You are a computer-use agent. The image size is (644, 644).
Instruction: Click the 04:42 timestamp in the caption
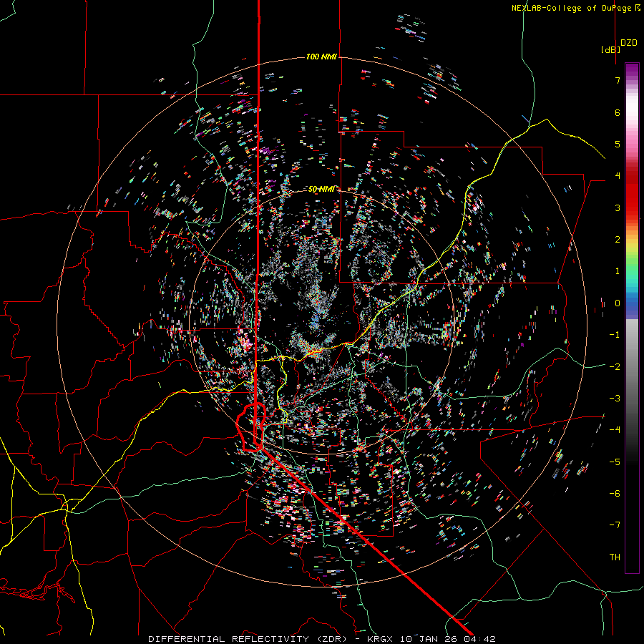click(x=479, y=639)
